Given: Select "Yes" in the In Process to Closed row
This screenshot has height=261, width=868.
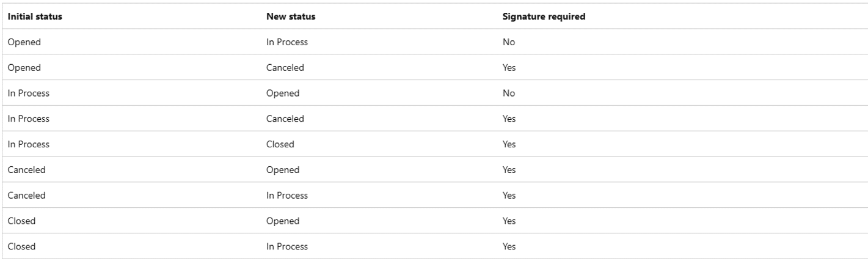Looking at the screenshot, I should (x=509, y=144).
